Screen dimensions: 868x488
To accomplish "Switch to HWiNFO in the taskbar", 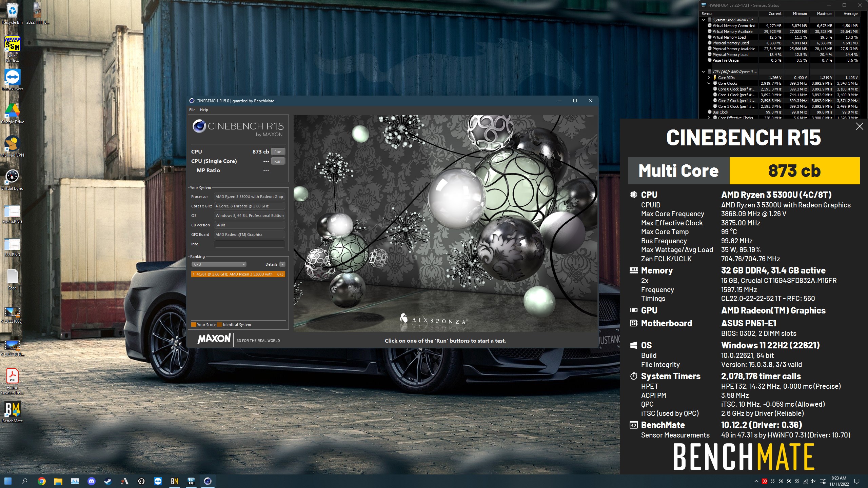I will coord(191,481).
